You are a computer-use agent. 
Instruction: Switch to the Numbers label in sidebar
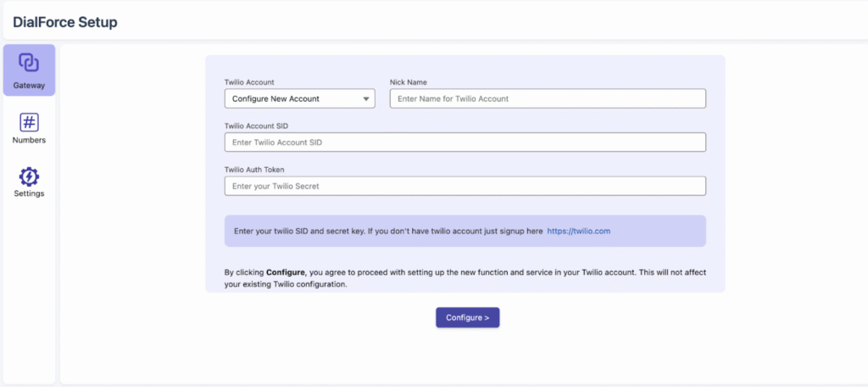pyautogui.click(x=29, y=140)
